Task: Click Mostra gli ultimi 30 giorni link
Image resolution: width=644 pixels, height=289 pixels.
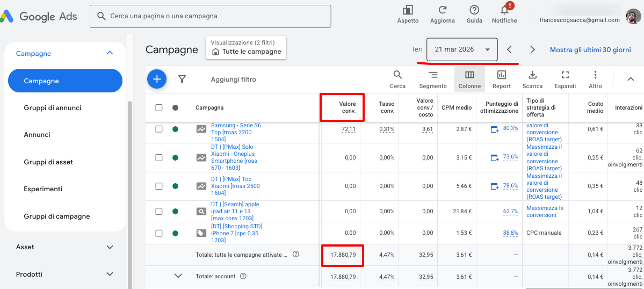Action: tap(590, 49)
